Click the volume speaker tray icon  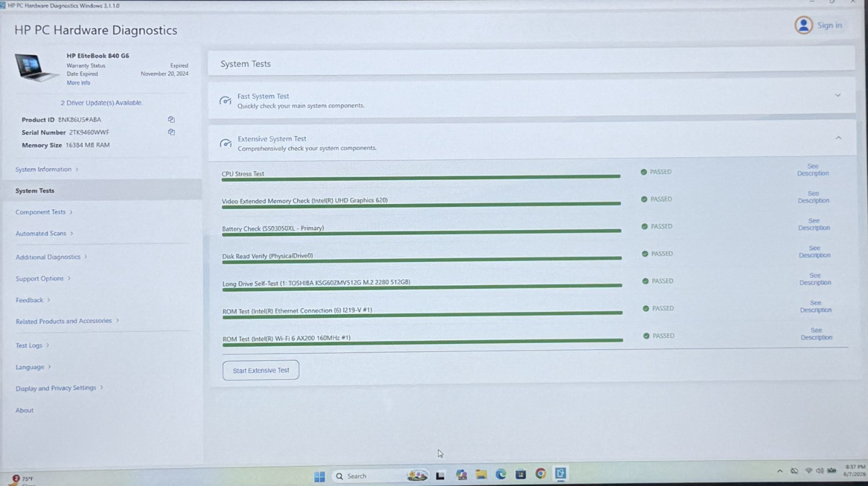[x=820, y=471]
